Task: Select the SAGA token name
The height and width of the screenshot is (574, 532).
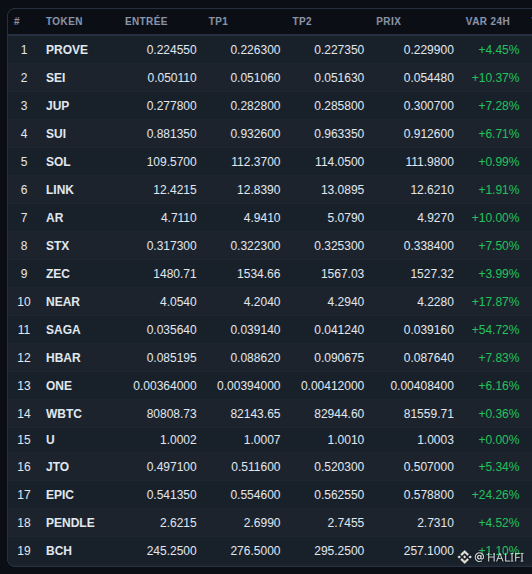Action: [x=63, y=329]
